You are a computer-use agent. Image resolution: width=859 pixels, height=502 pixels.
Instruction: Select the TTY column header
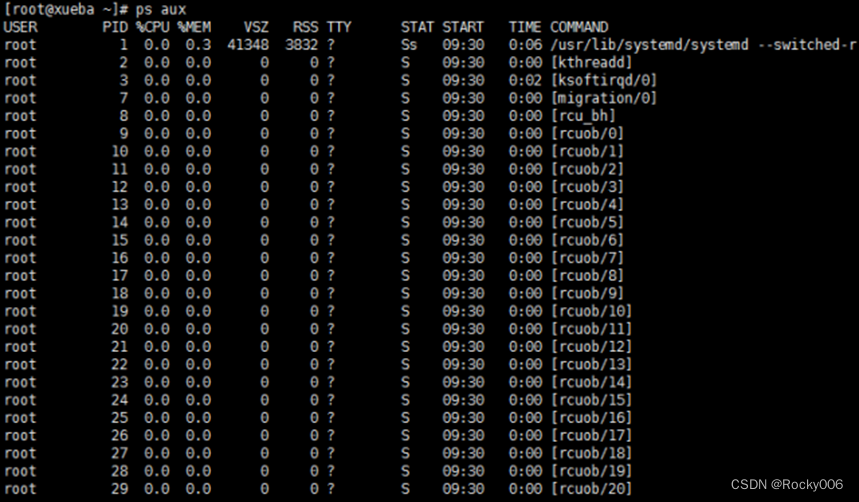tap(339, 27)
